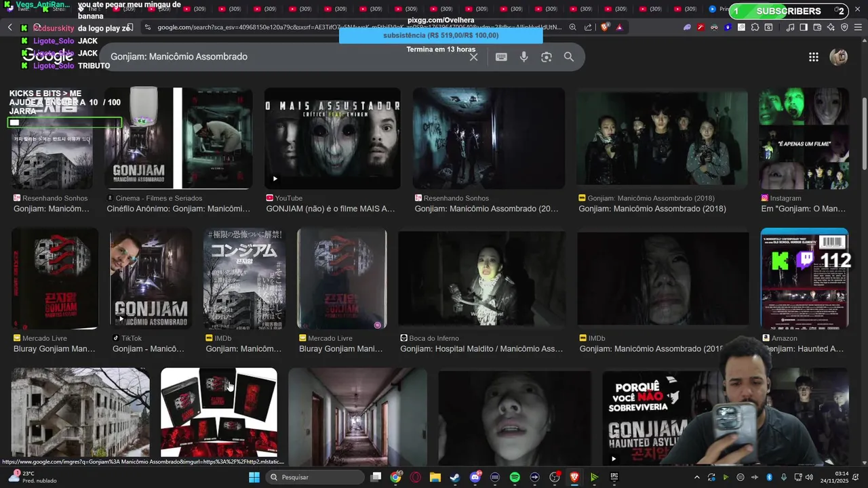
Task: Open the browser hamburger main menu
Action: (x=859, y=27)
